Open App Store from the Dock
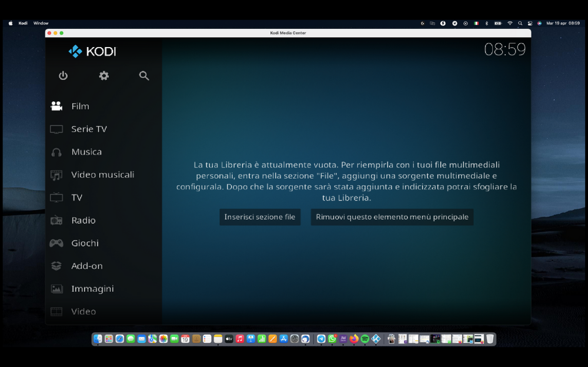The height and width of the screenshot is (367, 588). [x=284, y=339]
